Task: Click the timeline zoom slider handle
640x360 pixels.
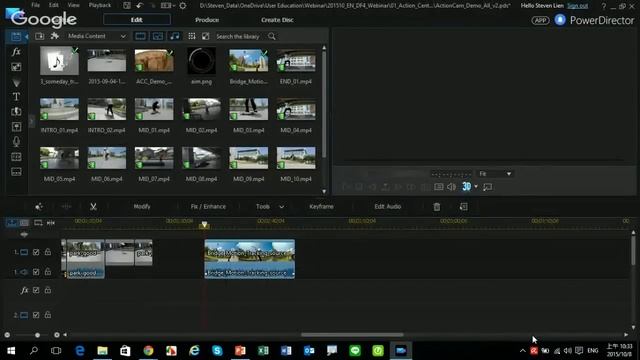Action: (x=37, y=335)
